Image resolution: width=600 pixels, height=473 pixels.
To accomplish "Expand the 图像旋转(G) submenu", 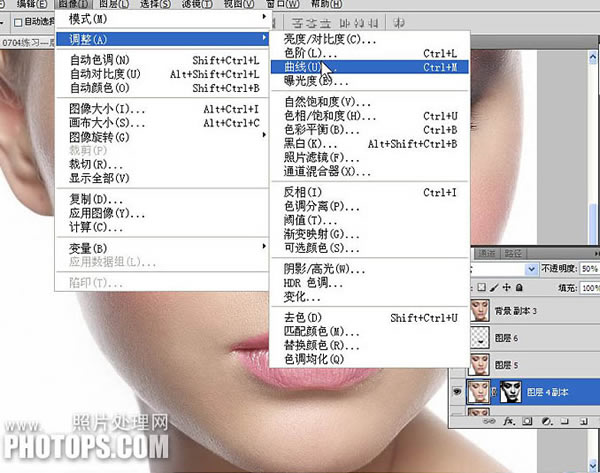I will [x=162, y=137].
